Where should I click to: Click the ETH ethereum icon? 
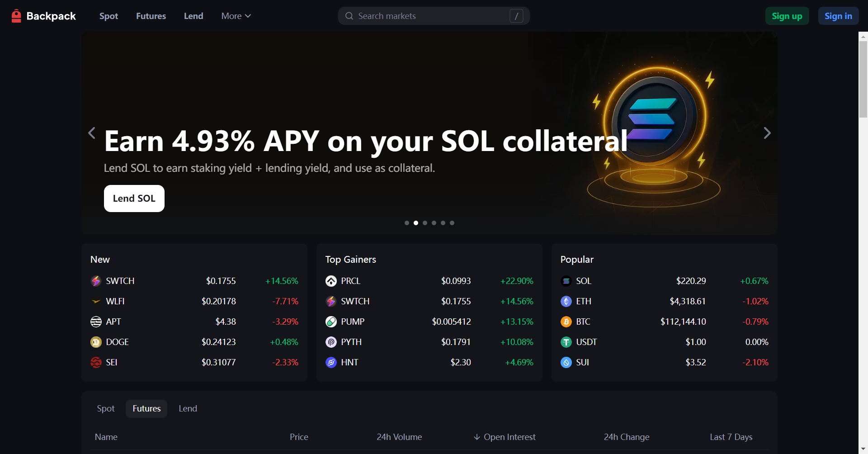click(x=566, y=301)
